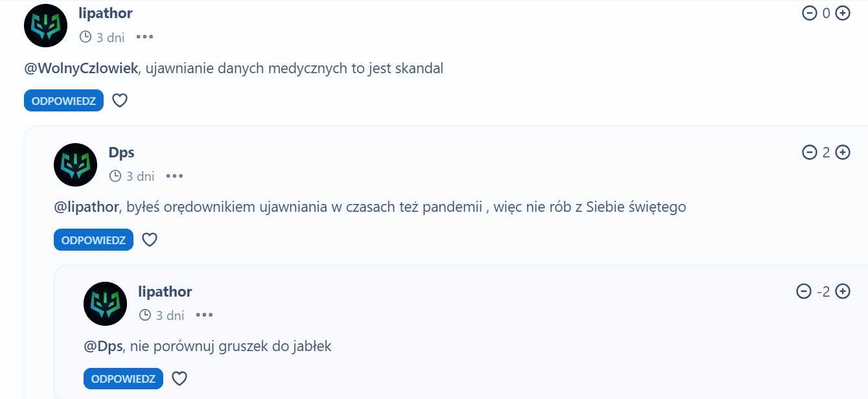Like the Dps comment with heart icon
This screenshot has height=399, width=868.
pyautogui.click(x=150, y=240)
